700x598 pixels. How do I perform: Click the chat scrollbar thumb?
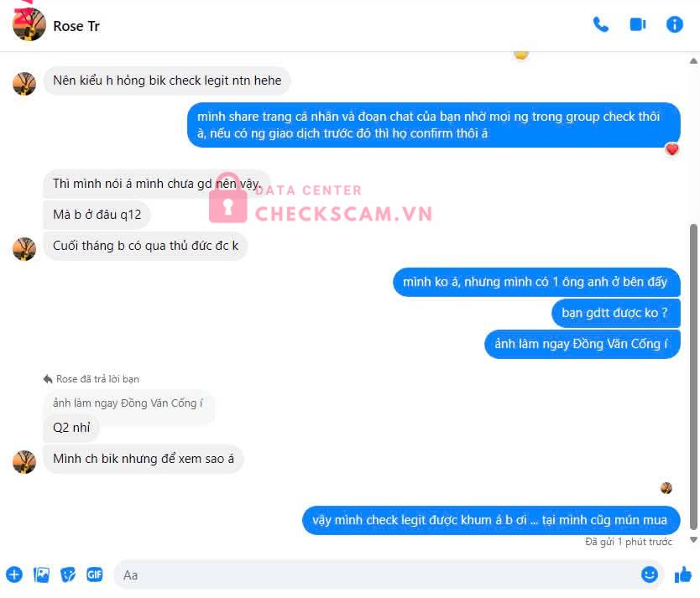pos(693,376)
